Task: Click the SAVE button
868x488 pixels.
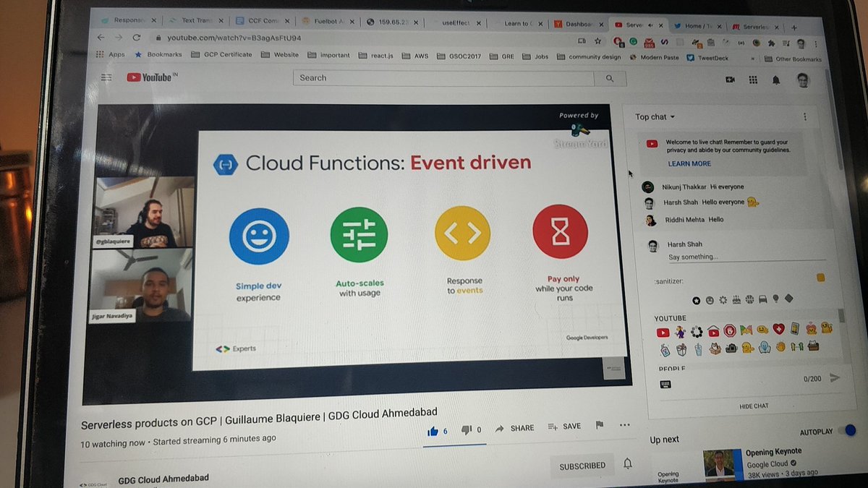Action: click(564, 427)
